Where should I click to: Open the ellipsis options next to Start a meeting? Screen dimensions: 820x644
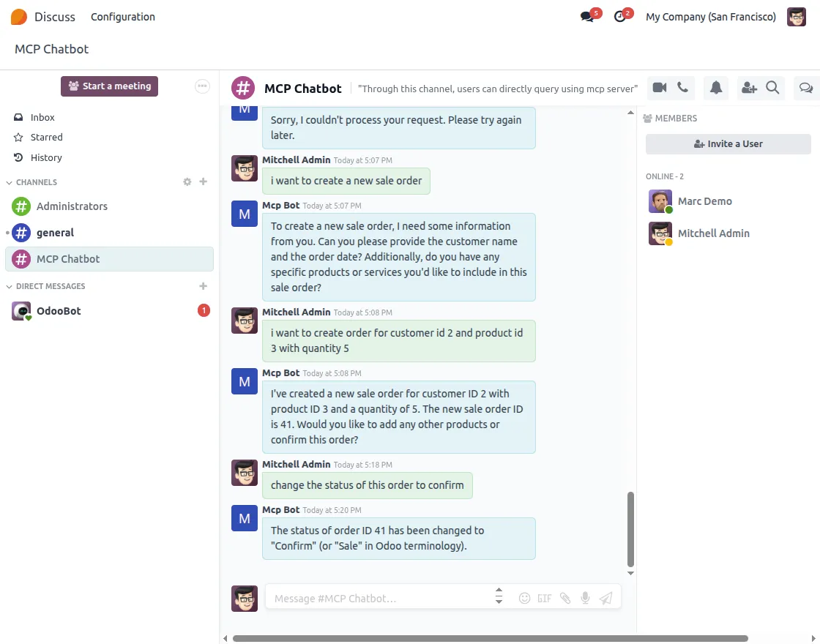point(202,86)
